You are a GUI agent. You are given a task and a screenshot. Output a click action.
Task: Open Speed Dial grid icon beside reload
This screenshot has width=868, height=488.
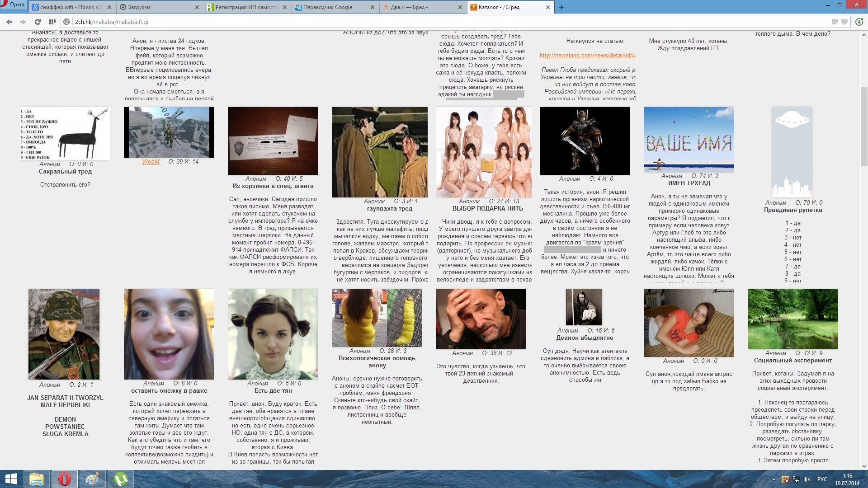tap(52, 22)
